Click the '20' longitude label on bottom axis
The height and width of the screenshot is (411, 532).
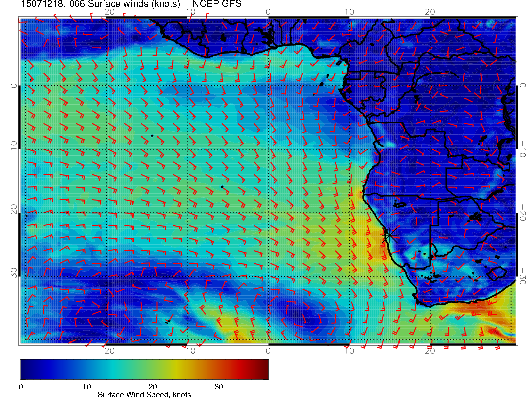pyautogui.click(x=430, y=351)
